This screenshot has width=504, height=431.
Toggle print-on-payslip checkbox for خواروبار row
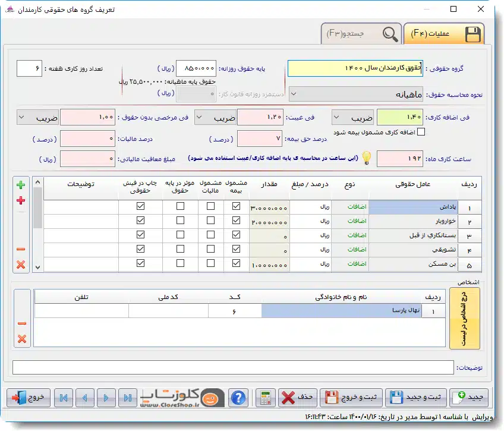point(140,220)
